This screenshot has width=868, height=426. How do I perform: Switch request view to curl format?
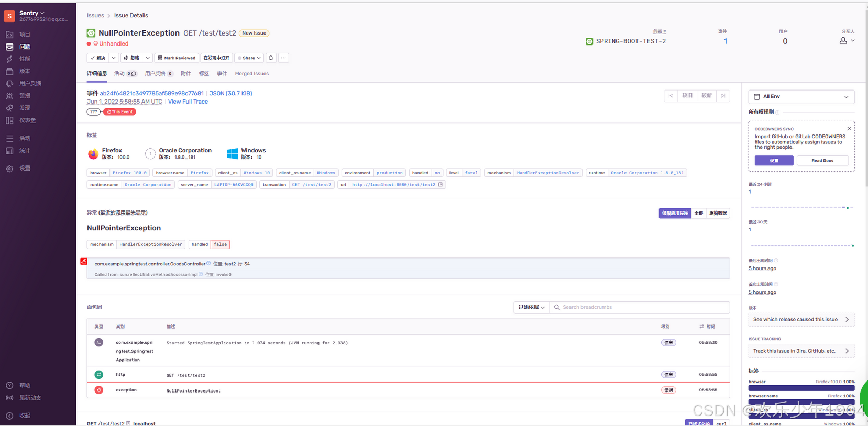[x=721, y=423]
